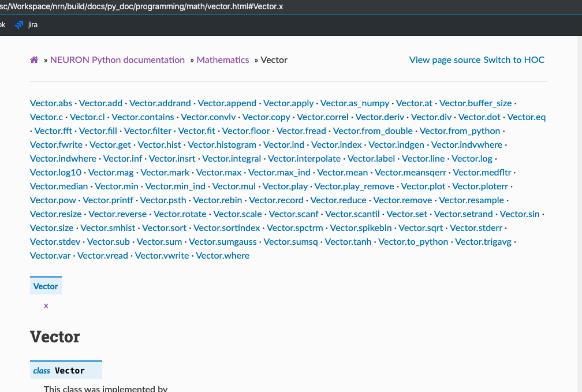Go to Vector.sortindex entry
Screen dimensions: 582x392
click(x=227, y=228)
